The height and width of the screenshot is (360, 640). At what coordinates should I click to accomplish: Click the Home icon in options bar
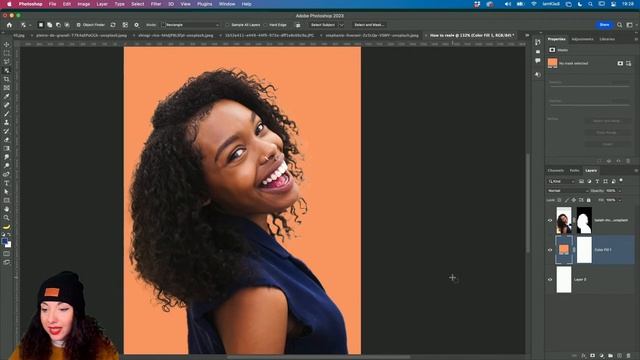click(9, 25)
